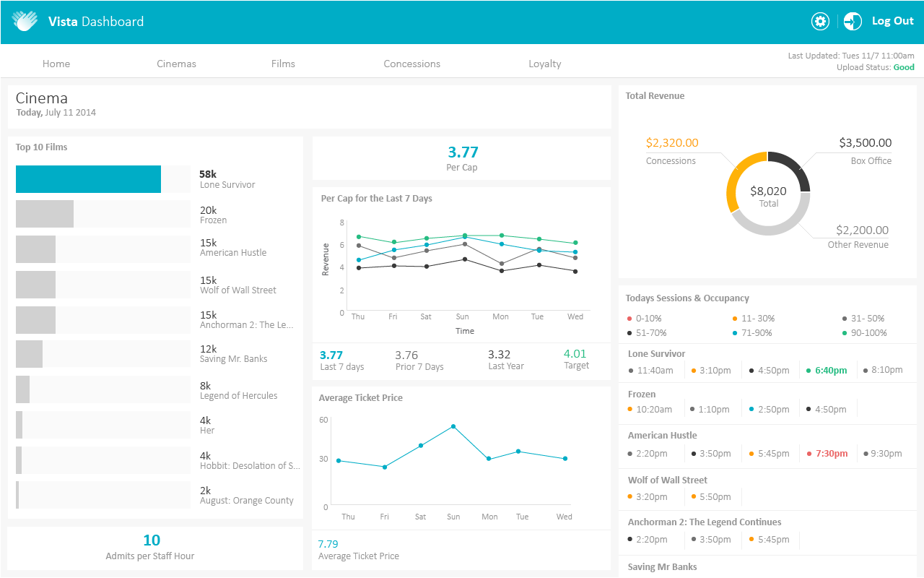Click the 7.79 Average Ticket Price value
This screenshot has width=924, height=578.
tap(328, 544)
